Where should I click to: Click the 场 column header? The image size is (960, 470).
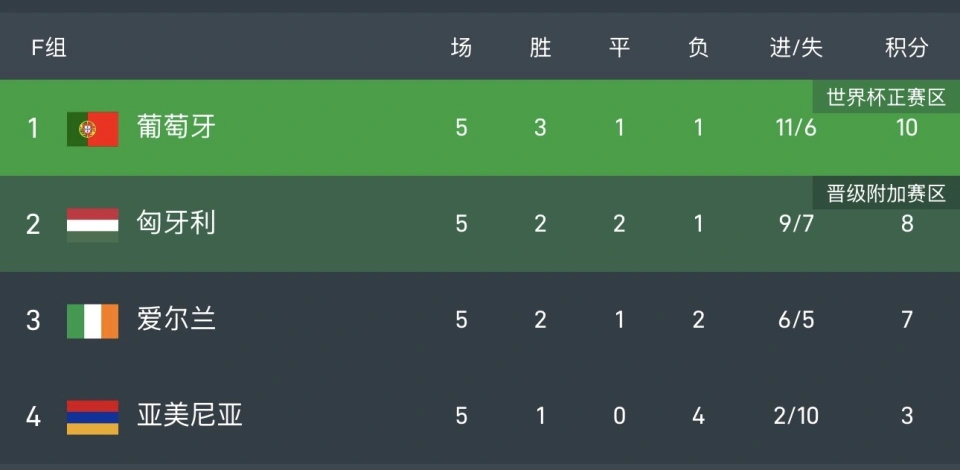pos(461,48)
